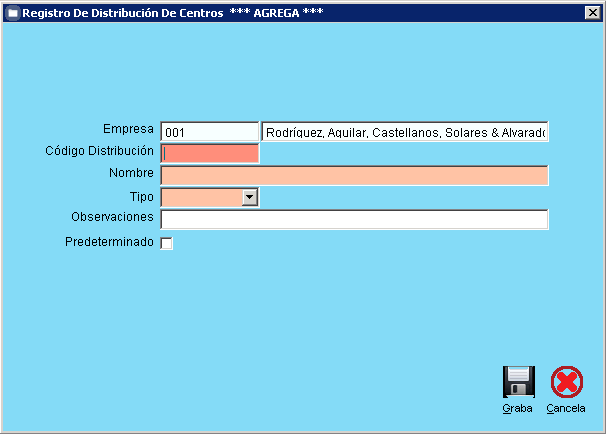Screen dimensions: 606x434
Task: Open the window system menu icon
Action: [13, 13]
